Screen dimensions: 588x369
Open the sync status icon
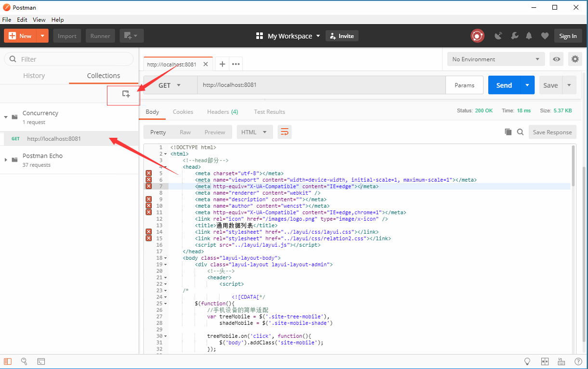(x=477, y=36)
